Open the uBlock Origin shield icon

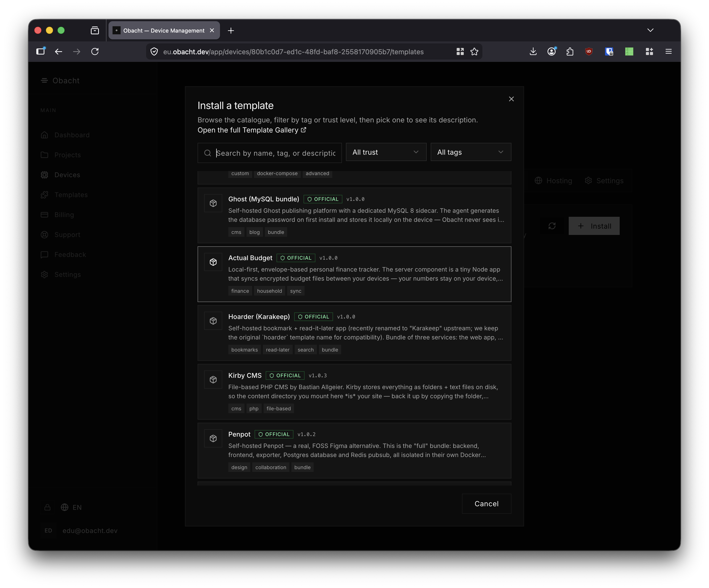point(589,52)
